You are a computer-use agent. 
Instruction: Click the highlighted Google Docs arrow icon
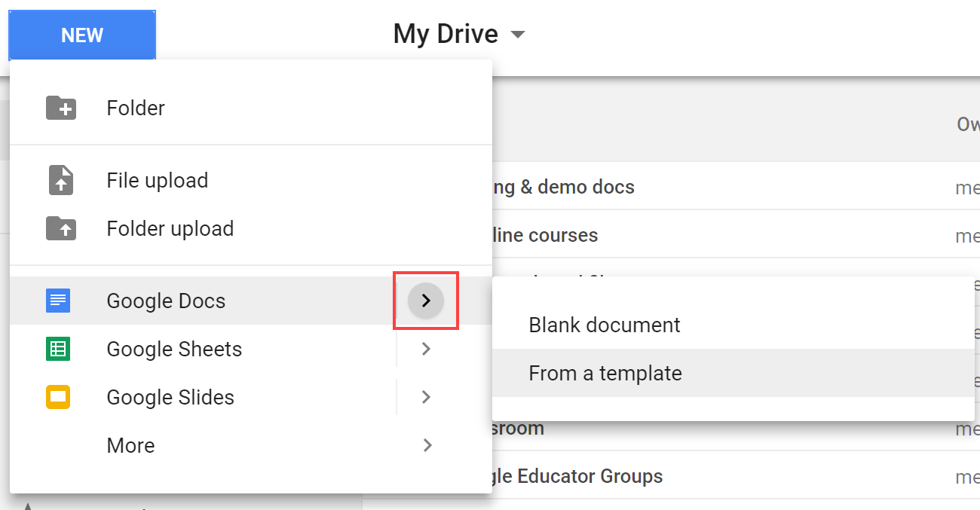click(426, 301)
